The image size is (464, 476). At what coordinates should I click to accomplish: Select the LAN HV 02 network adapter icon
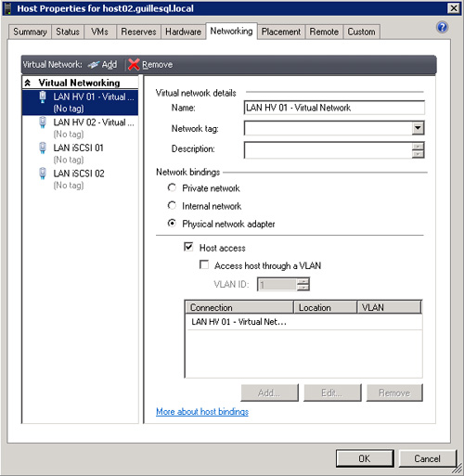click(x=43, y=122)
